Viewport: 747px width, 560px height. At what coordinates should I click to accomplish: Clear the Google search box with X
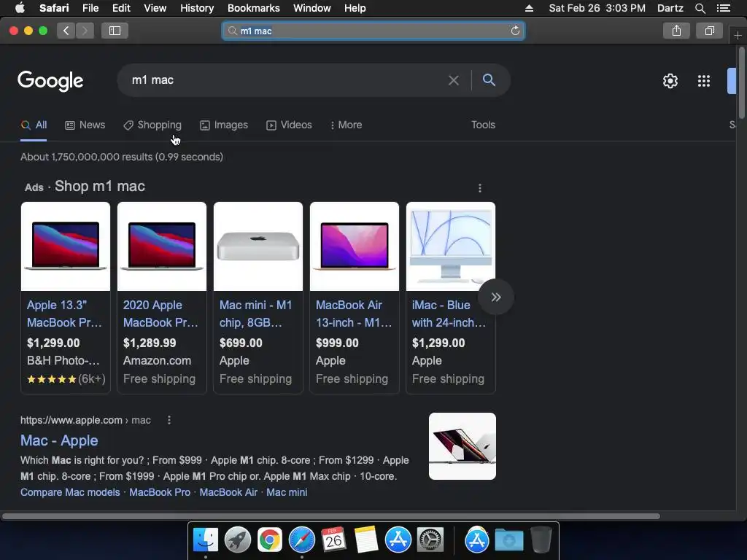454,80
